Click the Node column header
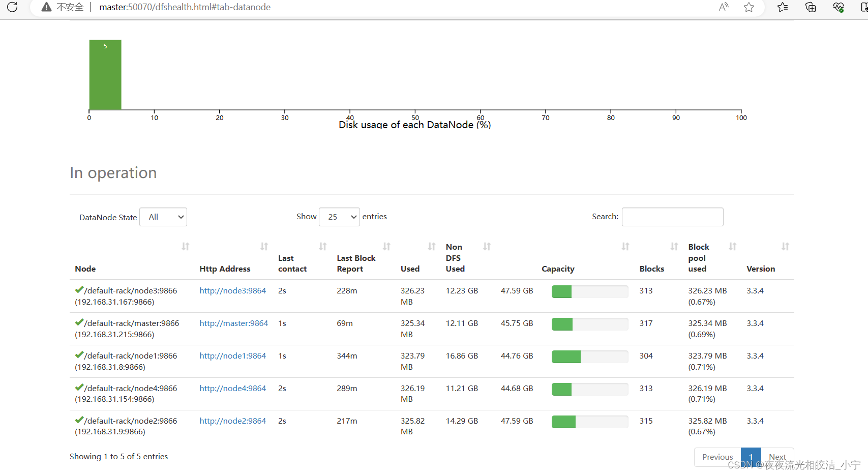Viewport: 868px width, 475px height. pyautogui.click(x=85, y=269)
